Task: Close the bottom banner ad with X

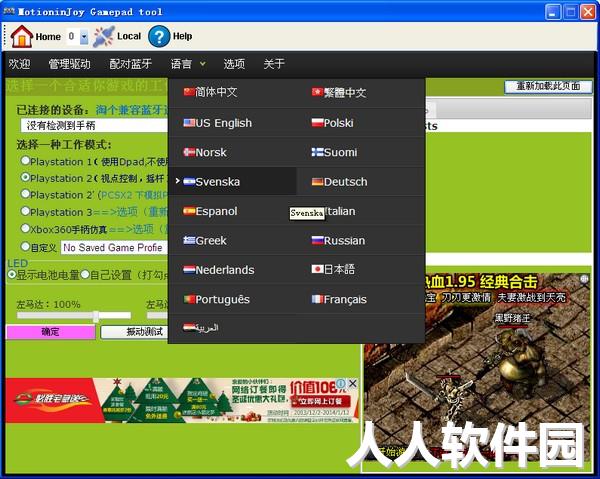Action: point(353,383)
